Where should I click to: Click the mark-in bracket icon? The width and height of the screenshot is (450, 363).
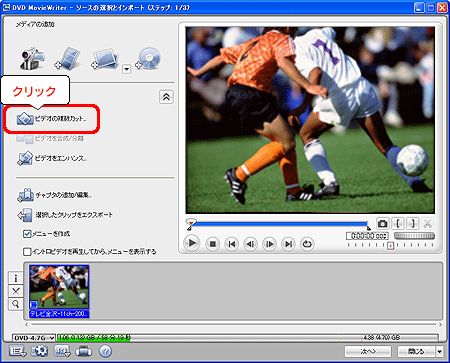click(398, 223)
